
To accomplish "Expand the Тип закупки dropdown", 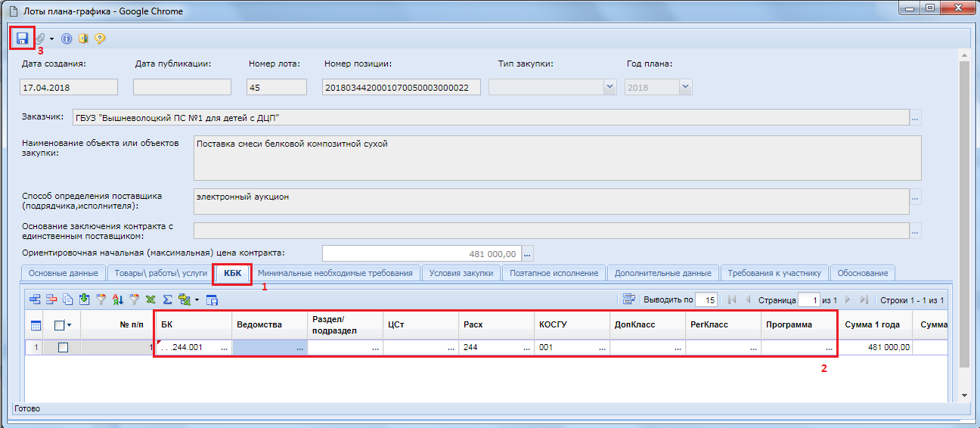I will click(609, 88).
